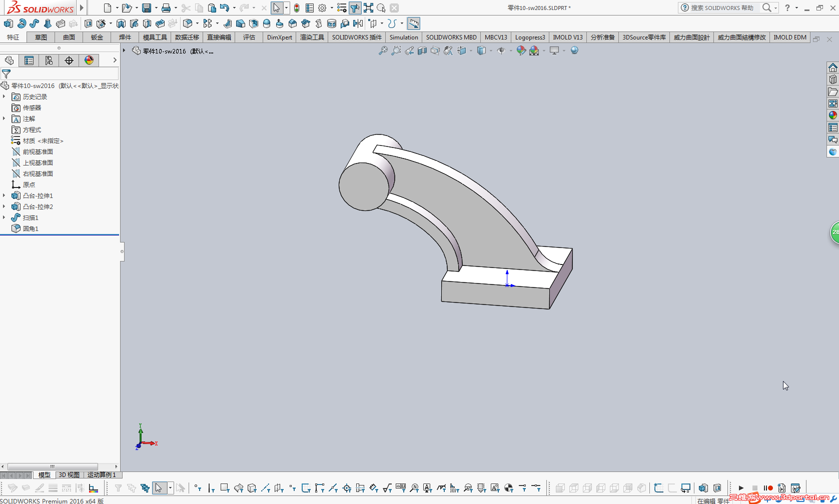The width and height of the screenshot is (839, 504).
Task: Click the 搜索 SOLIDWORKS 帮助 search field
Action: coord(721,8)
